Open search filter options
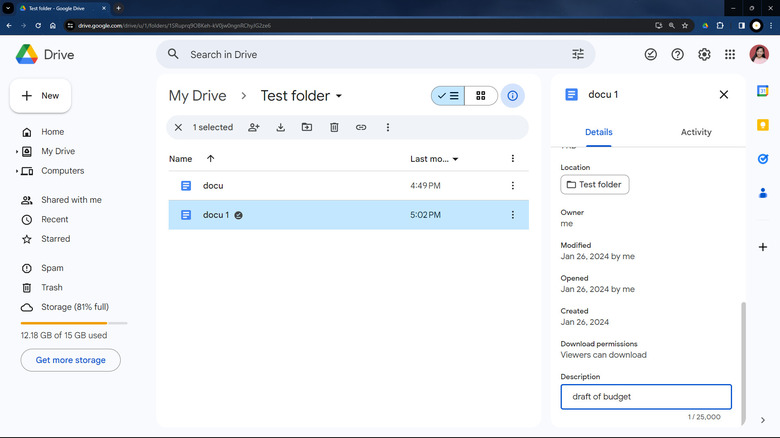 point(578,54)
